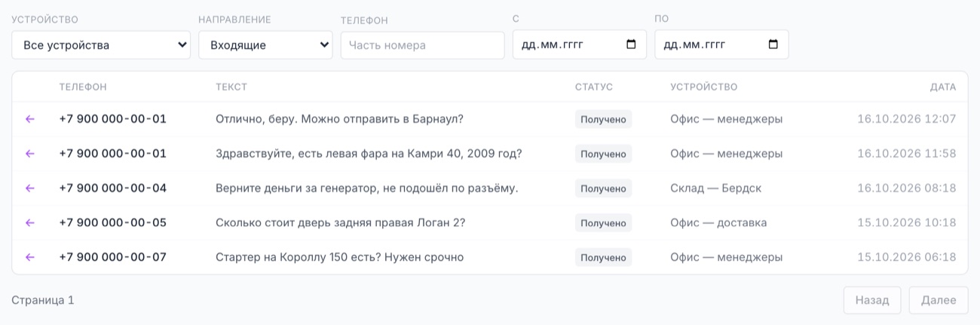Viewport: 980px width, 325px height.
Task: Click incoming arrow icon for +7 900 000-00-04 row
Action: click(x=30, y=189)
